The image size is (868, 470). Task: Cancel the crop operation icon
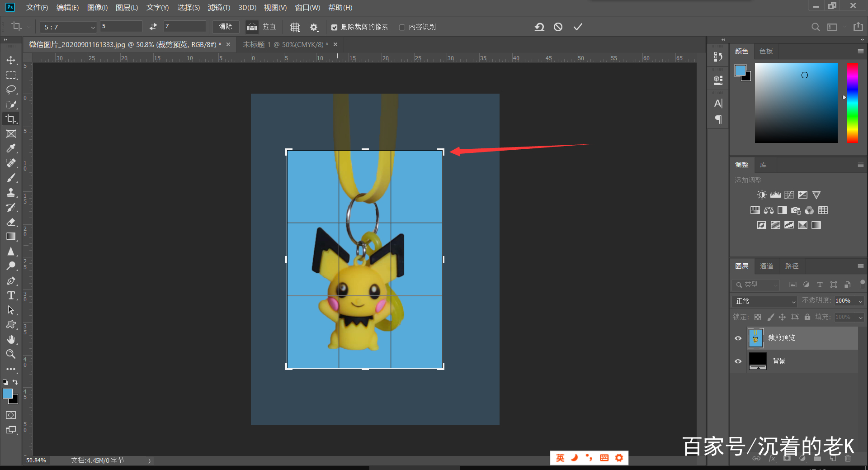558,27
